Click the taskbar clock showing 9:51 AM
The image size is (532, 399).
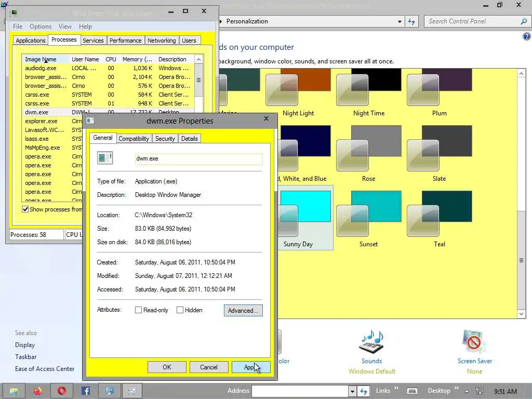505,391
